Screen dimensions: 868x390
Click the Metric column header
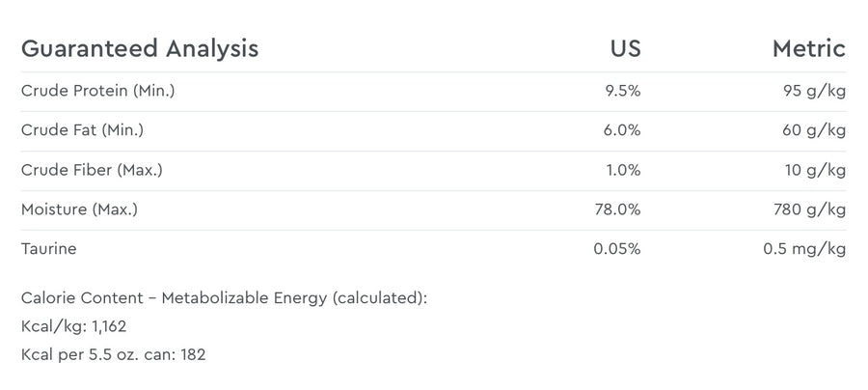[809, 48]
